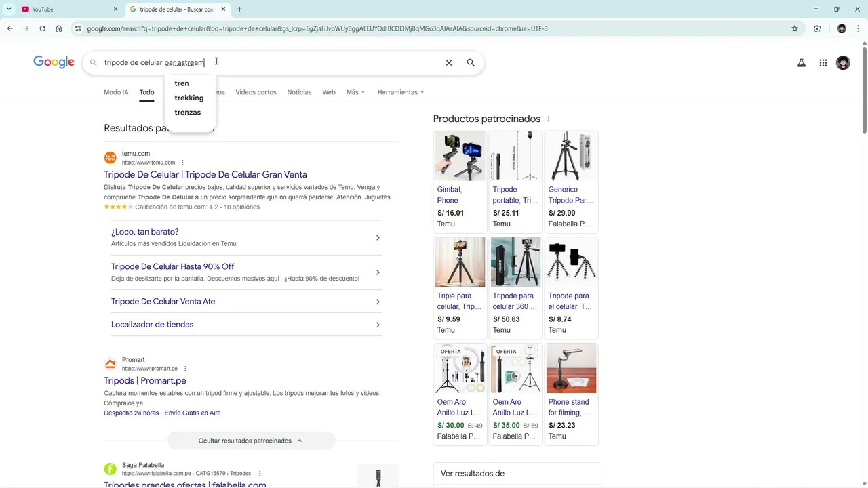Image resolution: width=868 pixels, height=488 pixels.
Task: Select the Modo IA tab
Action: [116, 92]
